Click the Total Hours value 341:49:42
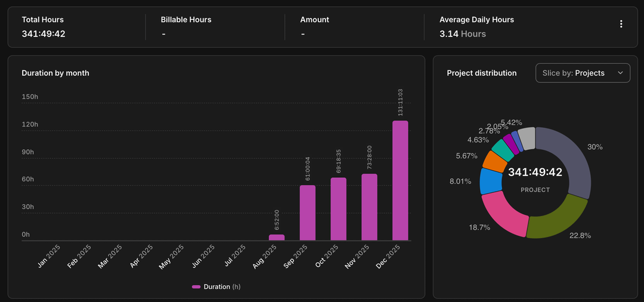The width and height of the screenshot is (644, 302). click(44, 34)
